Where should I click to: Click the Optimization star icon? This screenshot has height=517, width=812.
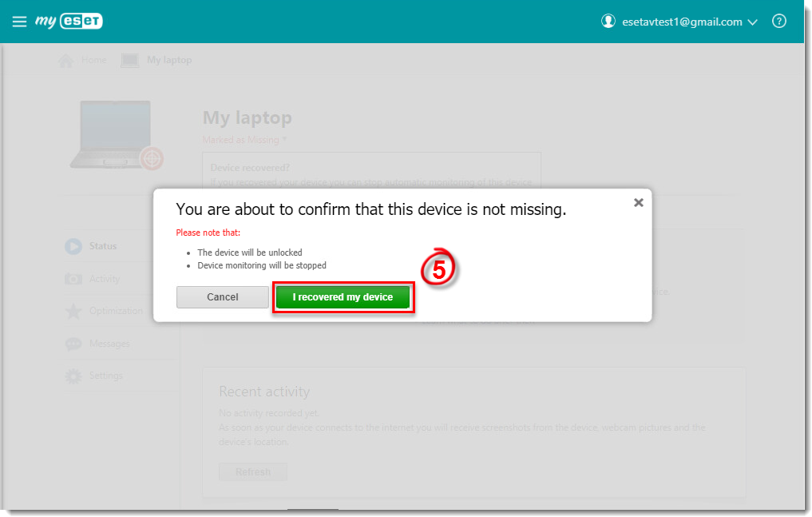point(73,311)
